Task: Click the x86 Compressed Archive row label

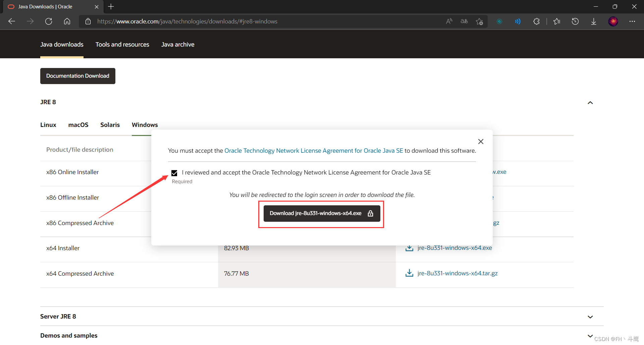Action: click(x=80, y=223)
